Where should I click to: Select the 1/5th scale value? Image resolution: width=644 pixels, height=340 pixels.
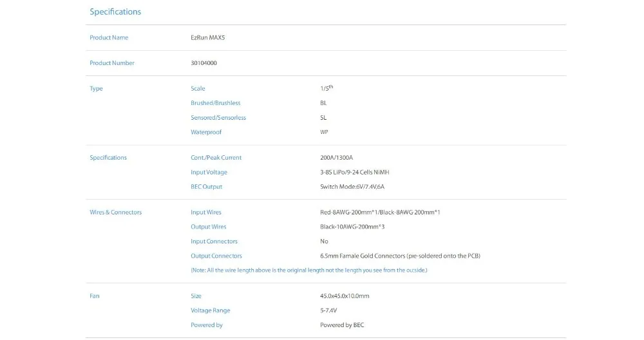coord(327,88)
